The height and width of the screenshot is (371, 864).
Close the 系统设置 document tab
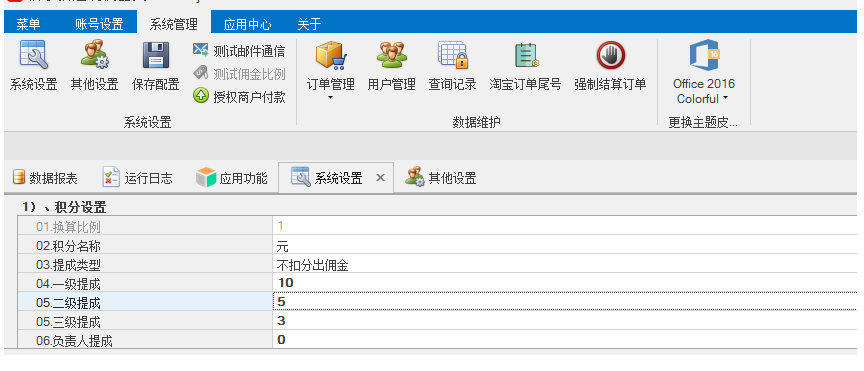point(380,178)
